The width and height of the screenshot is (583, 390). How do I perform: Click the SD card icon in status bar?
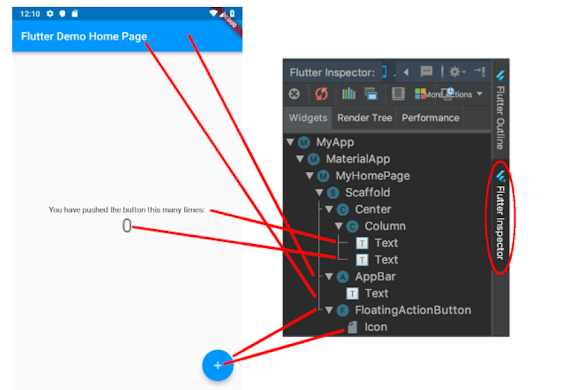(x=75, y=14)
